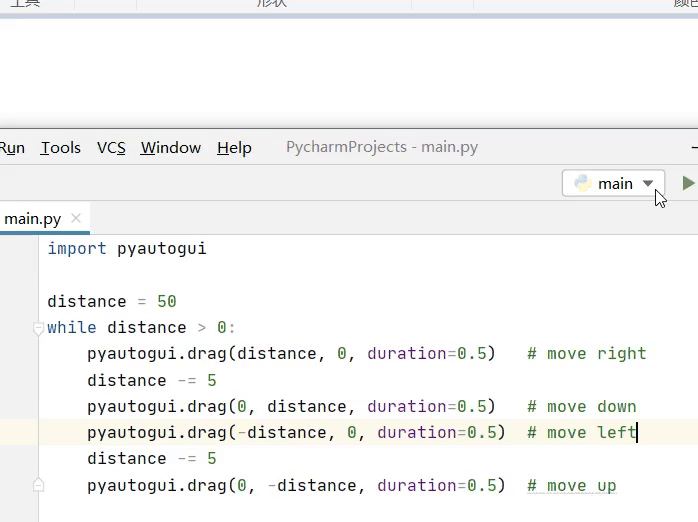Click the 'while distance > 0:' line
Screen dimensions: 698x522
(141, 328)
